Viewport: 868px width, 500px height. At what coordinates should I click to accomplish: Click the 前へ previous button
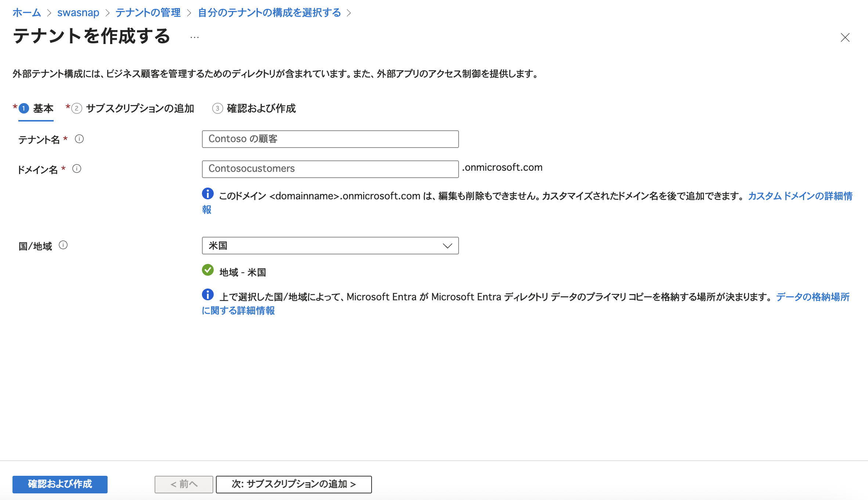coord(184,484)
